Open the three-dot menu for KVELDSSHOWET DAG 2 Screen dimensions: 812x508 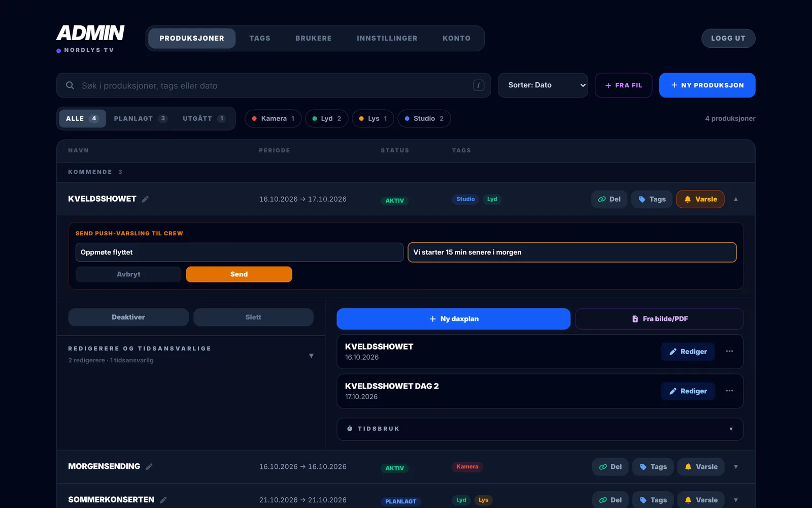729,391
